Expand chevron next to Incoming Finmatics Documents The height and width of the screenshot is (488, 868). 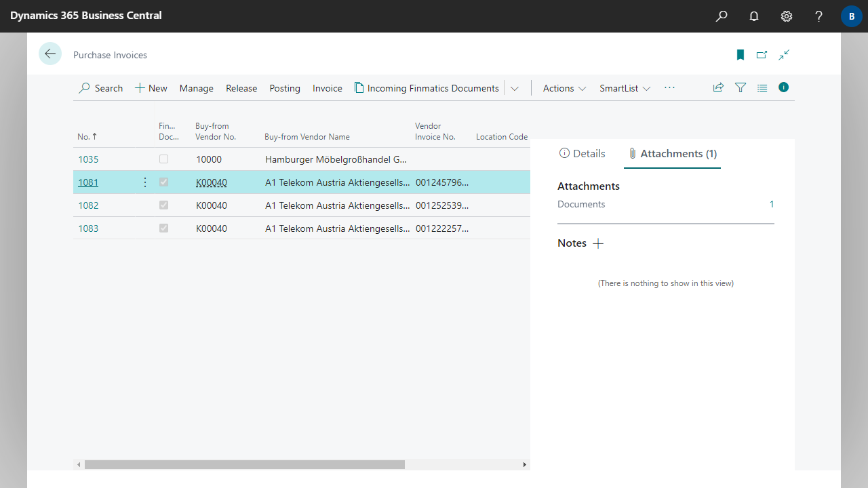(515, 88)
